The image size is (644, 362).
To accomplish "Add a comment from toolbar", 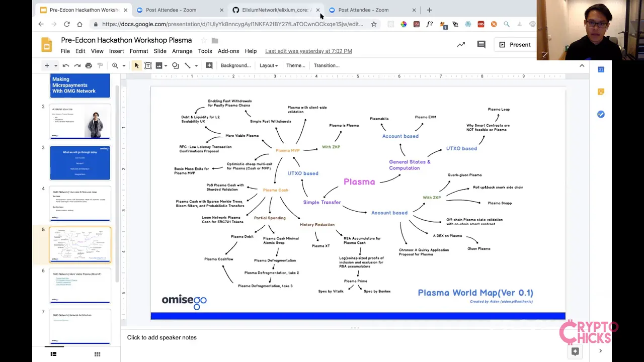I will 209,65.
